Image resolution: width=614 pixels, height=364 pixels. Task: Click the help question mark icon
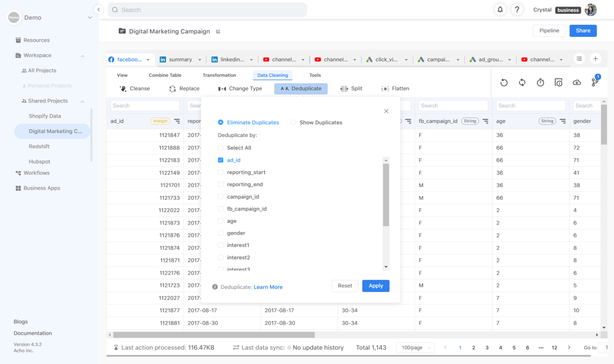click(517, 10)
